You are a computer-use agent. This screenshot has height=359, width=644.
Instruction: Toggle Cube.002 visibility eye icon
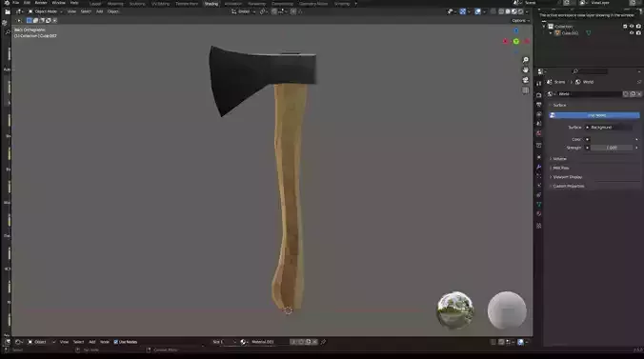(x=632, y=33)
